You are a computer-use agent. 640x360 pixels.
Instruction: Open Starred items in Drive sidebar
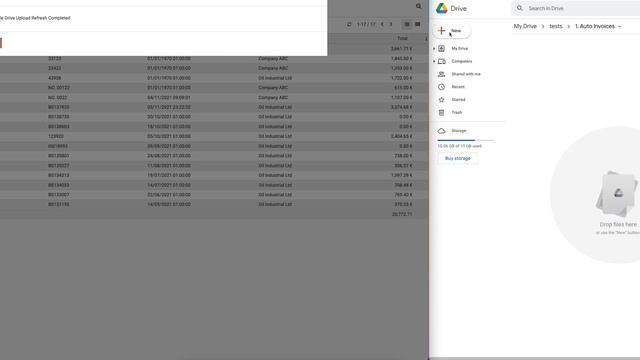[458, 100]
